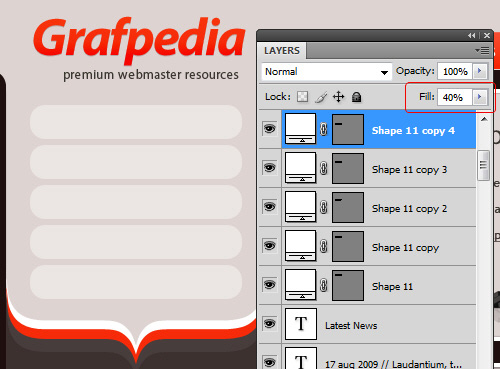
Task: Click link icon on Shape 11 copy
Action: 323,246
